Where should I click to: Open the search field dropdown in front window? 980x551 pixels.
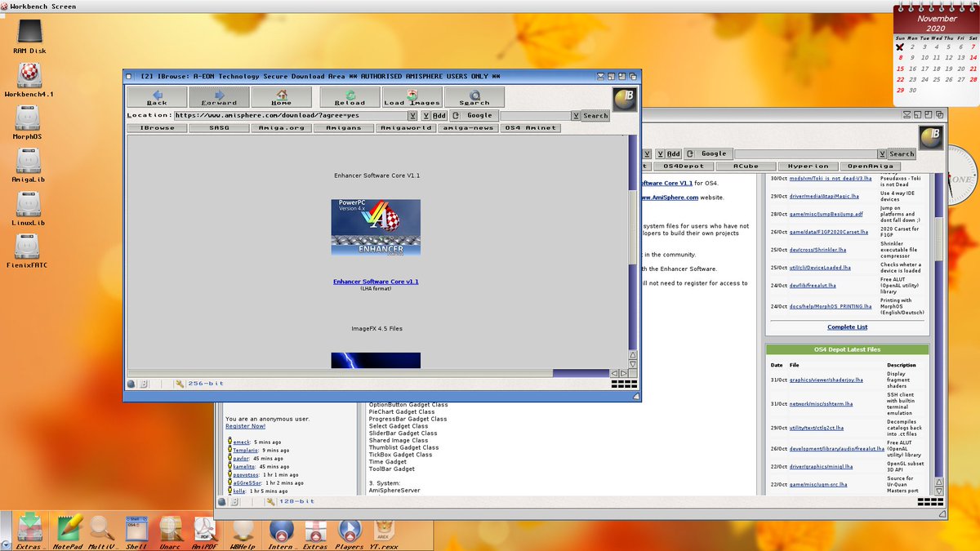tap(575, 116)
